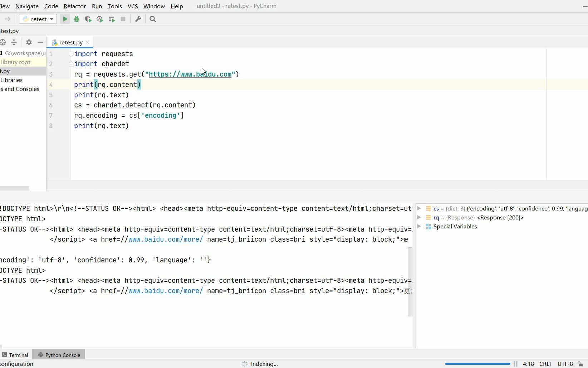The height and width of the screenshot is (368, 588).
Task: Start debugging with the bug icon
Action: tap(77, 19)
